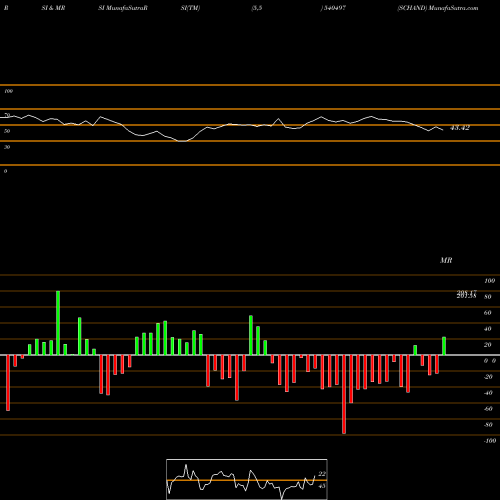Click the -40 label on MR axis
This screenshot has width=500, height=500.
[488, 393]
